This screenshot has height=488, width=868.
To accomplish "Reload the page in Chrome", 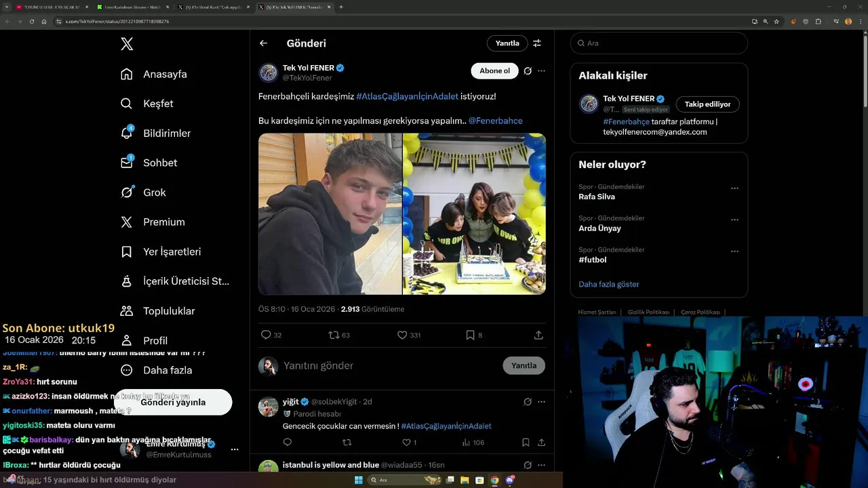I will click(32, 22).
